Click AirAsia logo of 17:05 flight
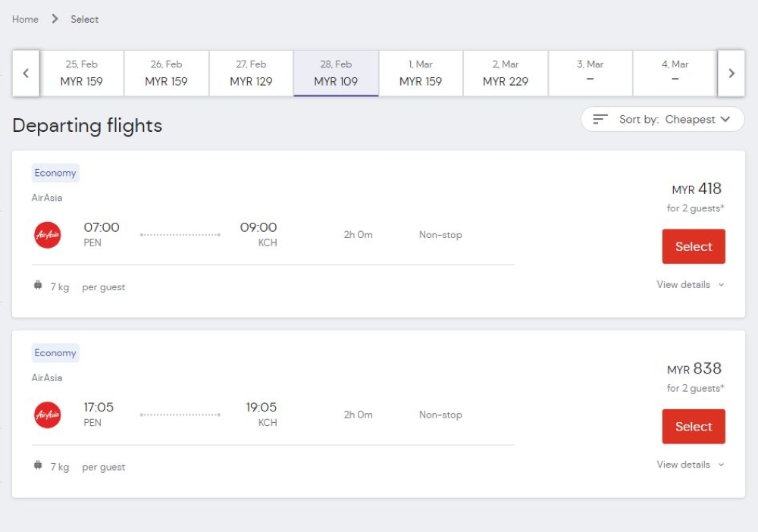758x532 pixels. point(48,415)
